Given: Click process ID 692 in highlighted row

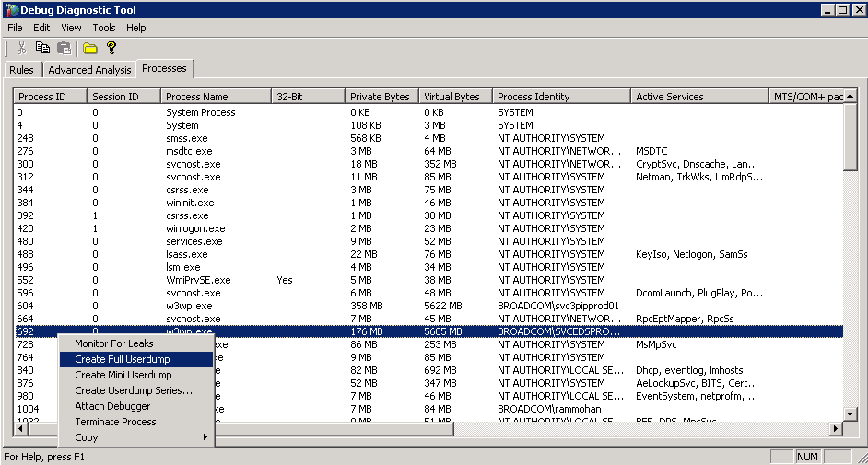Looking at the screenshot, I should 26,331.
